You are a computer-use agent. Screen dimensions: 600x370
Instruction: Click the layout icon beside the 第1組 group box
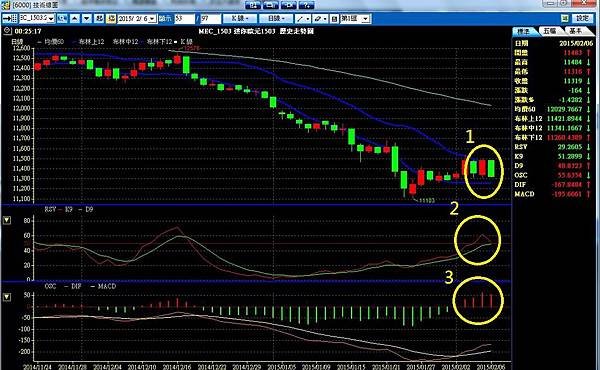334,18
